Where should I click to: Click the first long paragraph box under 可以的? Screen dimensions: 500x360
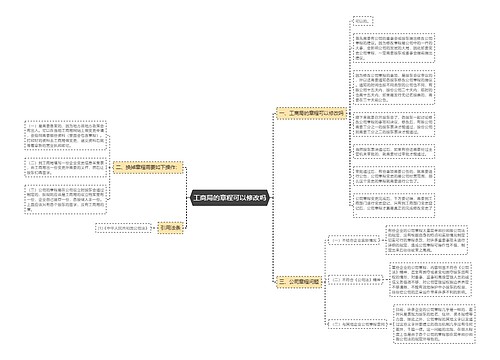point(394,48)
